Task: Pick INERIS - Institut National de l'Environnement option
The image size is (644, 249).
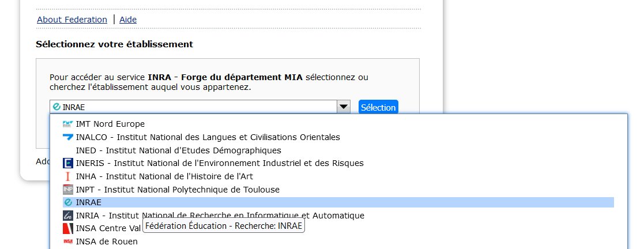Action: tap(220, 163)
